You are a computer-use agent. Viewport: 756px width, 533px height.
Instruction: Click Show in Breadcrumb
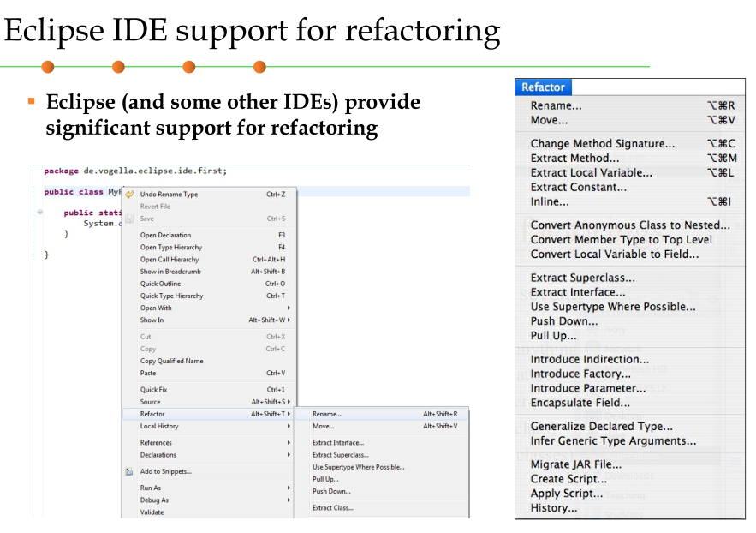[x=209, y=272]
